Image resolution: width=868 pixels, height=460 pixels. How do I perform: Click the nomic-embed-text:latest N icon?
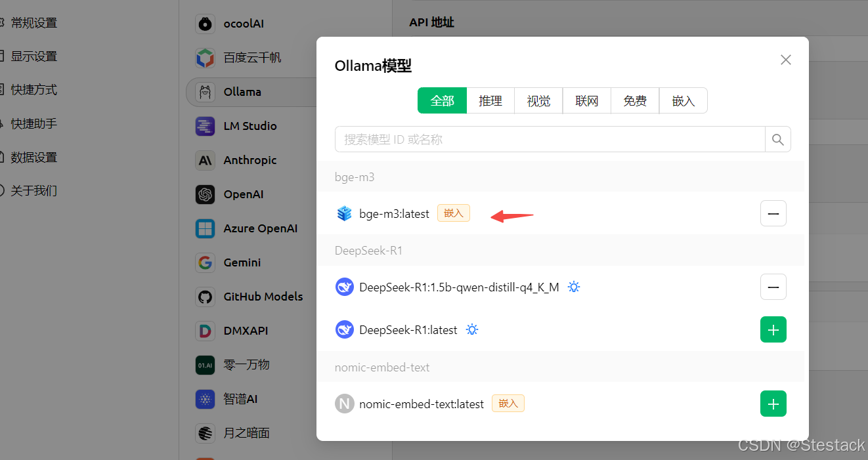[344, 404]
